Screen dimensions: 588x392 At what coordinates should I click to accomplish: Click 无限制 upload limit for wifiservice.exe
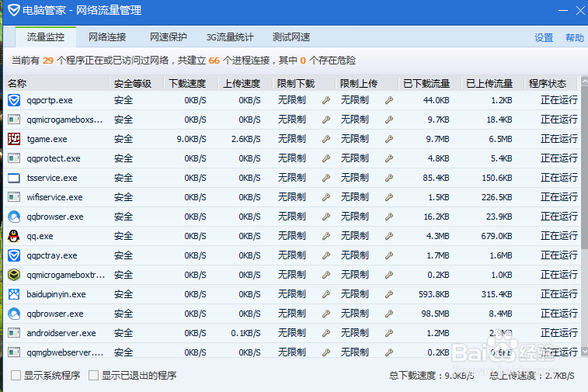355,197
